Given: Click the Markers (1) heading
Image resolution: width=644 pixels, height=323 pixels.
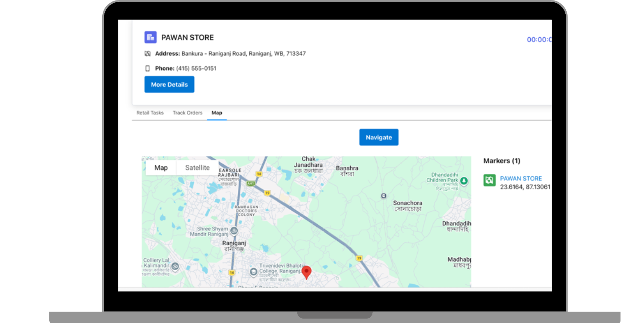Looking at the screenshot, I should [x=502, y=161].
